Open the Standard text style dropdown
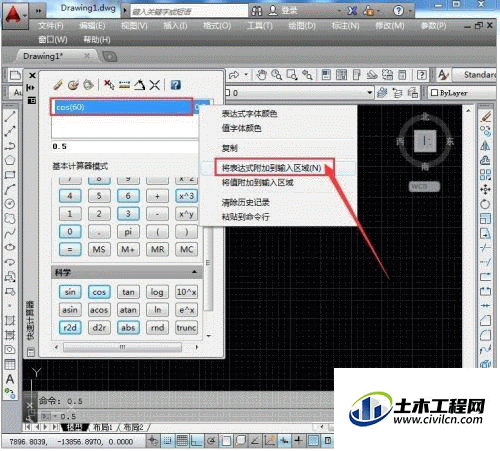Screen dimensions: 500x451 coord(475,75)
